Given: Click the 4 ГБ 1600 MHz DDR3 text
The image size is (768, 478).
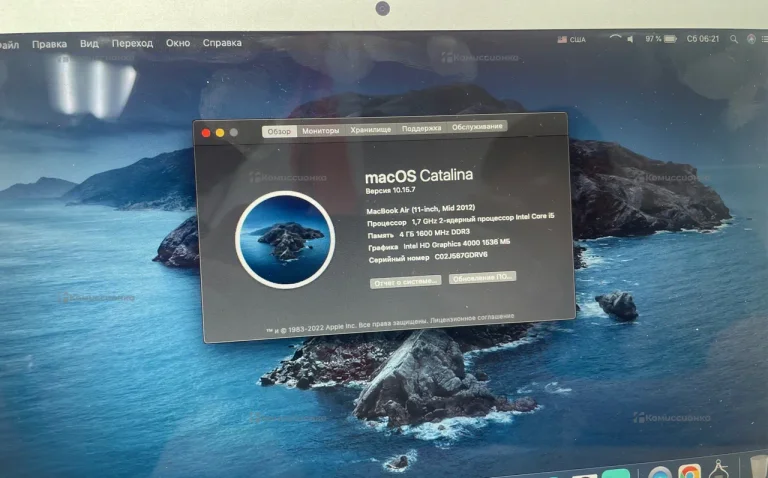Looking at the screenshot, I should [x=434, y=233].
